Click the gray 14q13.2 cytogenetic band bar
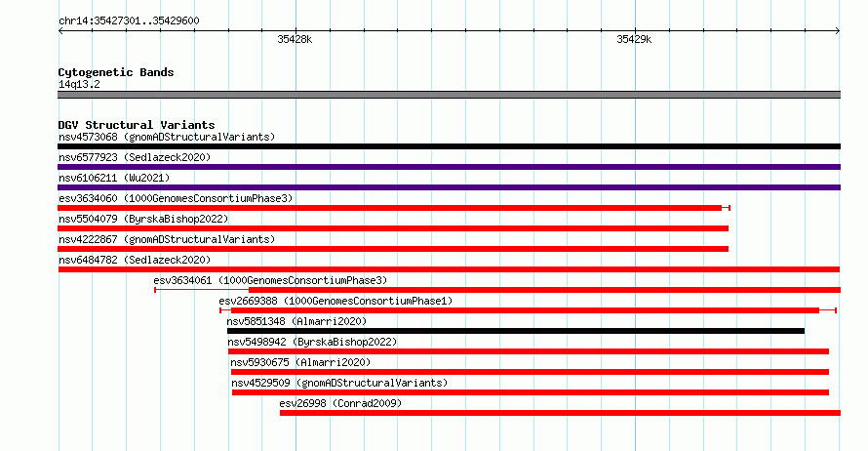This screenshot has width=868, height=451. (449, 95)
